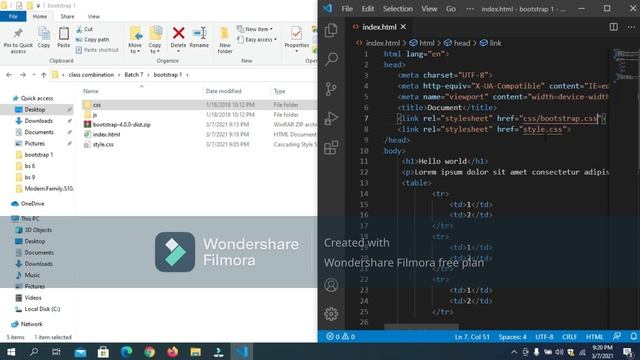
Task: Open Manage gear icon in VS Code
Action: coord(331,314)
